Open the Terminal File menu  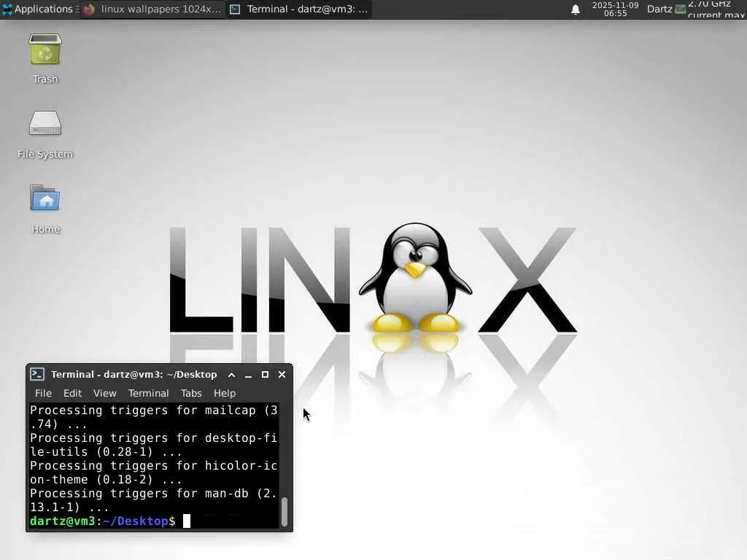(x=43, y=393)
